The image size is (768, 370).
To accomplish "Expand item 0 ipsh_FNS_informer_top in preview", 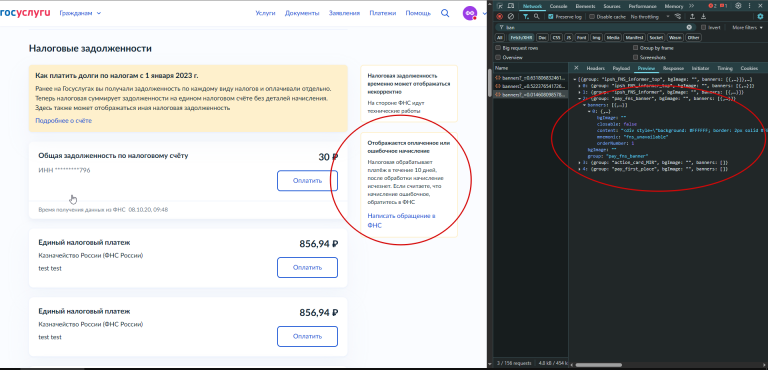I will pos(579,85).
